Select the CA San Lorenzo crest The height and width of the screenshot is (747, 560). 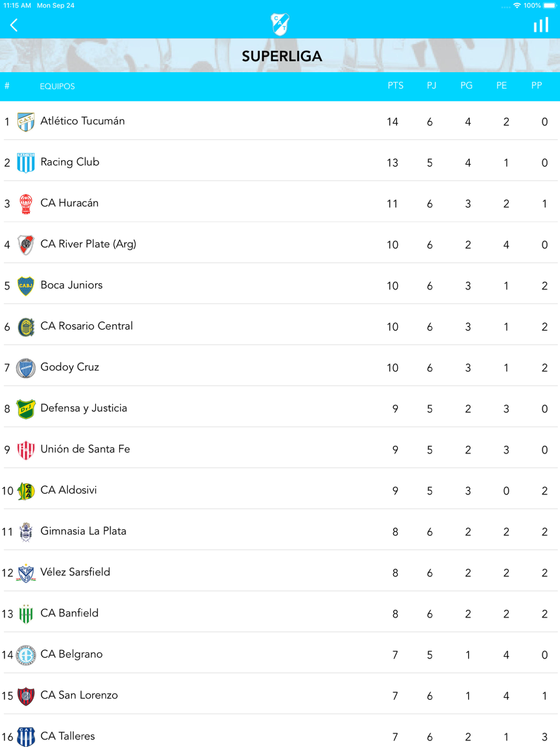(x=26, y=695)
